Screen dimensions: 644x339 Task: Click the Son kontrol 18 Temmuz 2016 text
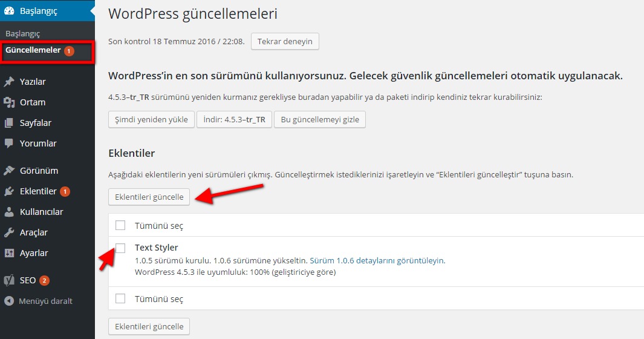176,41
